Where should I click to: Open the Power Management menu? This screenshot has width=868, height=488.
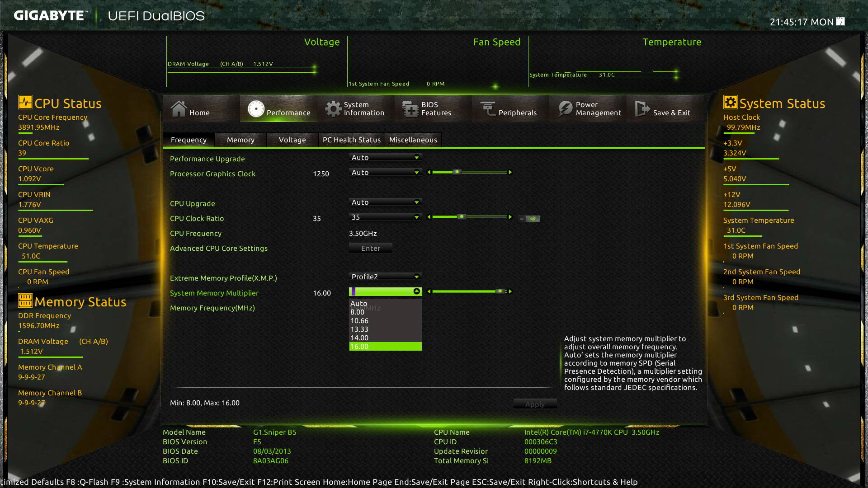point(588,108)
